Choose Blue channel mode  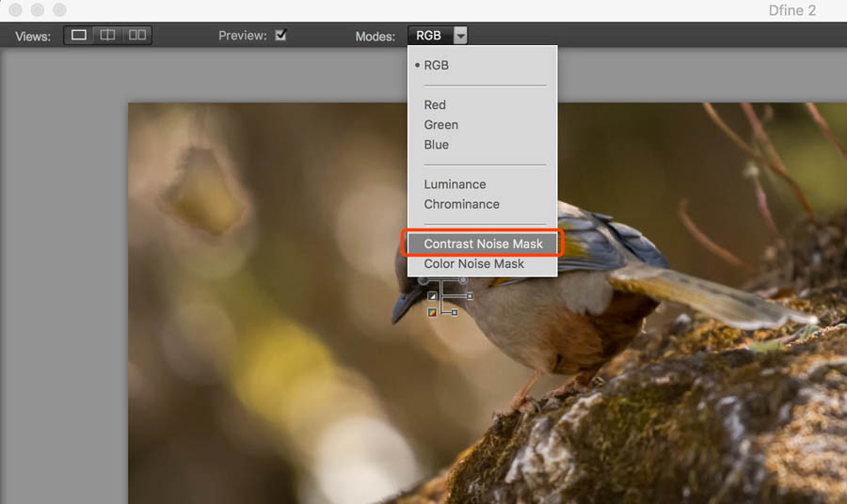click(436, 145)
